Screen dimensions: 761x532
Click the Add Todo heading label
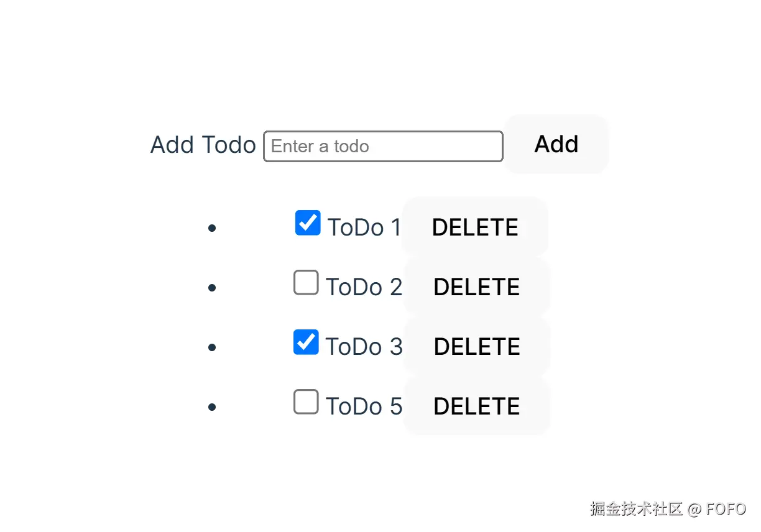(203, 145)
